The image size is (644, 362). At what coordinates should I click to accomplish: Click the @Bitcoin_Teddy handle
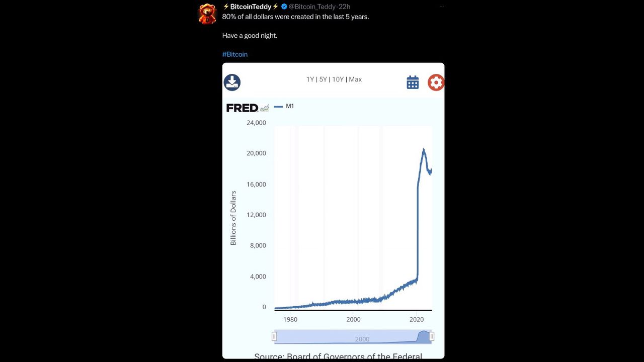(x=312, y=7)
